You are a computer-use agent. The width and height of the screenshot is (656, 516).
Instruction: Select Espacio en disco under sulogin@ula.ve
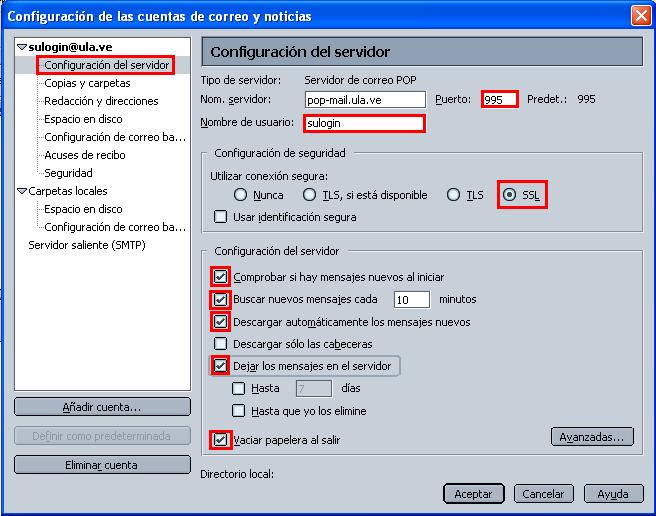click(83, 119)
